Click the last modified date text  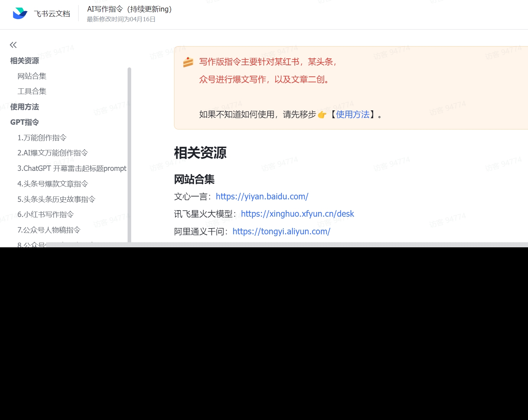(x=121, y=19)
